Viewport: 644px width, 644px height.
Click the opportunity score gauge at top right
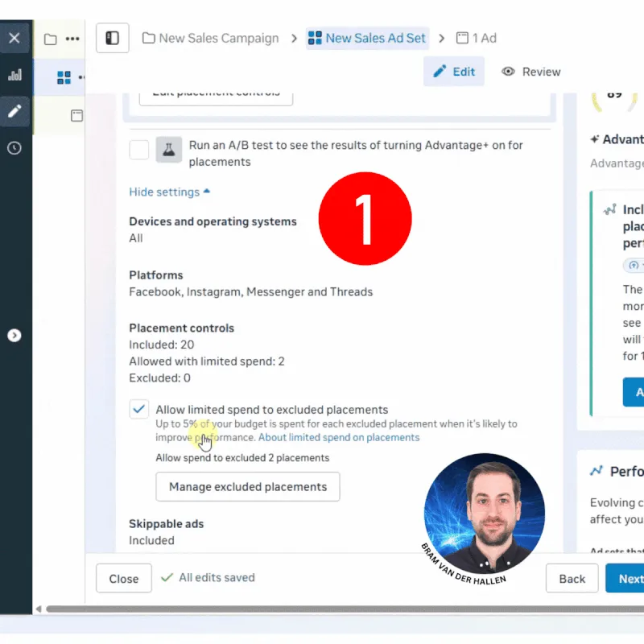[614, 101]
